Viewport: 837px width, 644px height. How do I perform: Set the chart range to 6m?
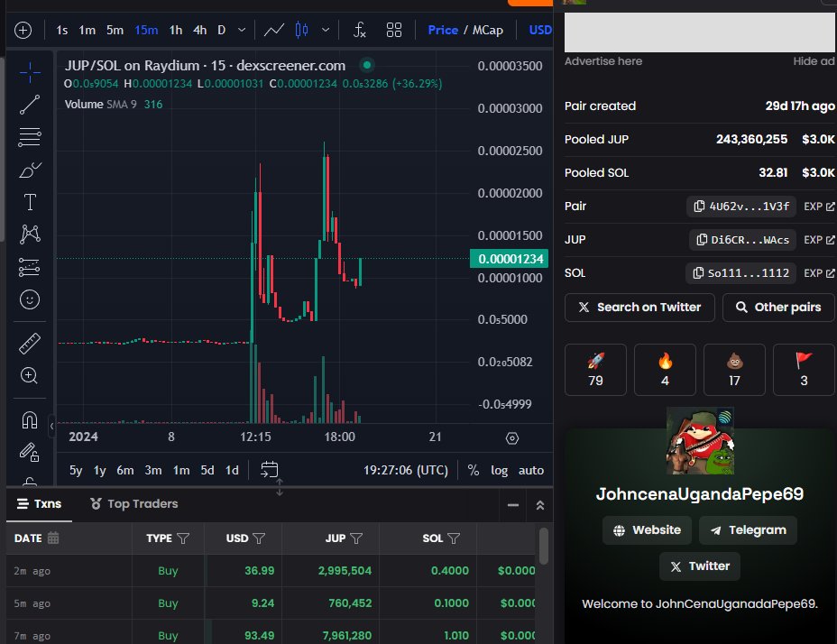125,471
